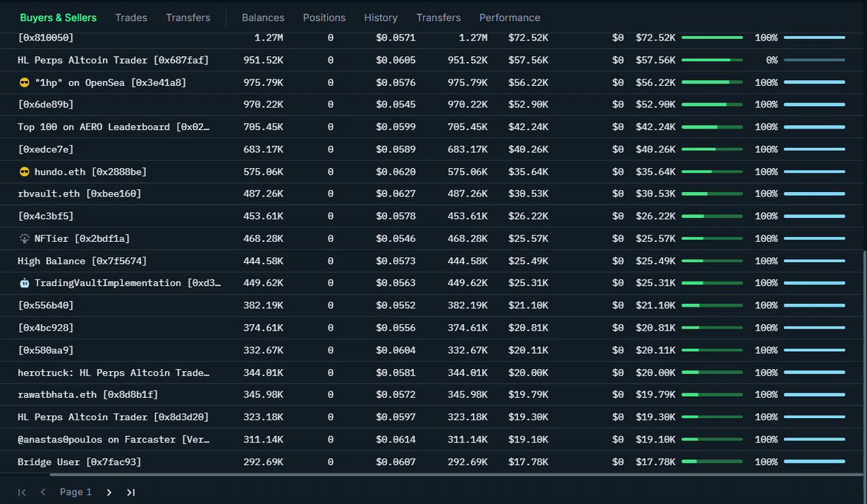867x504 pixels.
Task: Open HL Perps Altcoin Trader [0x687faf] wallet
Action: pyautogui.click(x=113, y=61)
